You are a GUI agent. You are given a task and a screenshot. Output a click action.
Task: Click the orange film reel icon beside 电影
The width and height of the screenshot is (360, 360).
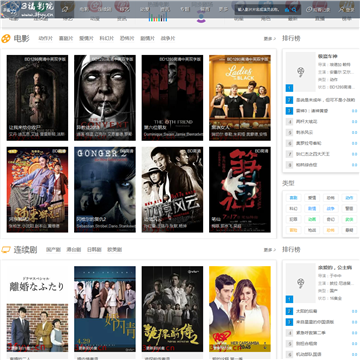[x=6, y=39]
